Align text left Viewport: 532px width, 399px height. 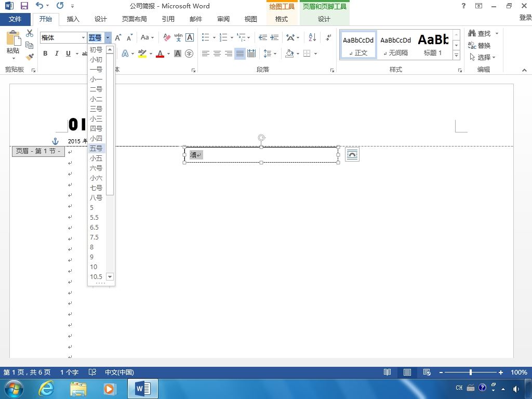coord(205,54)
